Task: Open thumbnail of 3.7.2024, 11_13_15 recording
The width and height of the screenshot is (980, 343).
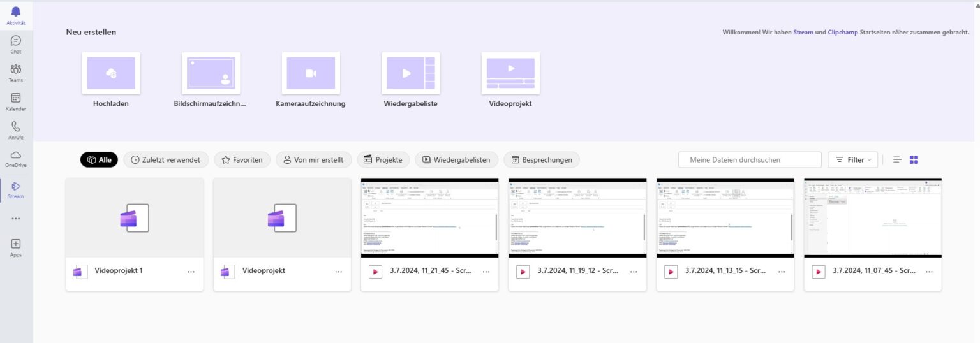Action: click(725, 217)
